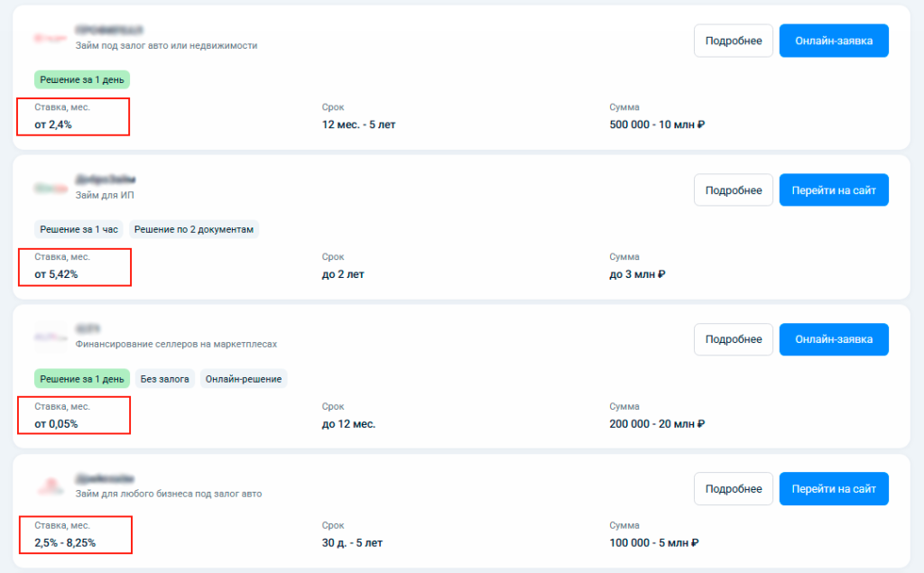Open details for marketplace seller financing
This screenshot has height=573, width=924.
point(733,339)
